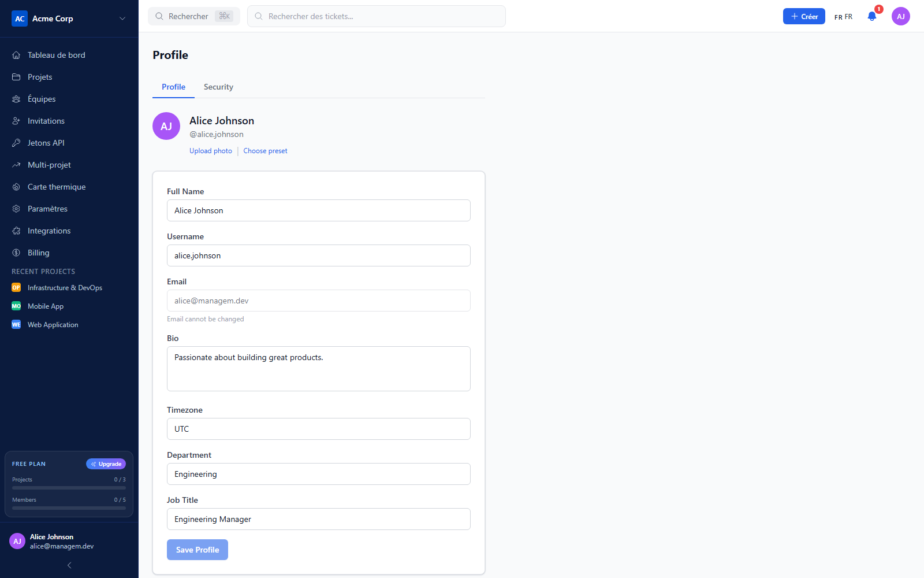The height and width of the screenshot is (578, 924).
Task: Open the FR language selector
Action: click(843, 17)
